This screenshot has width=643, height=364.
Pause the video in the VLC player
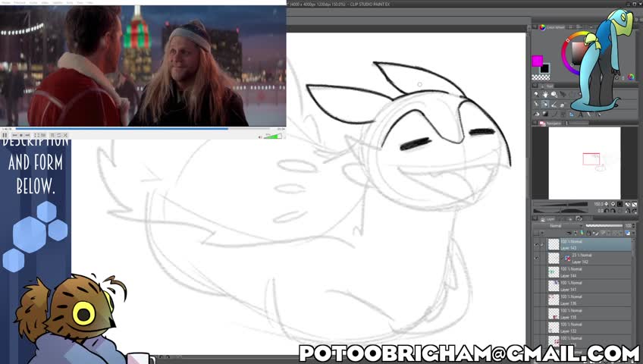tap(5, 136)
